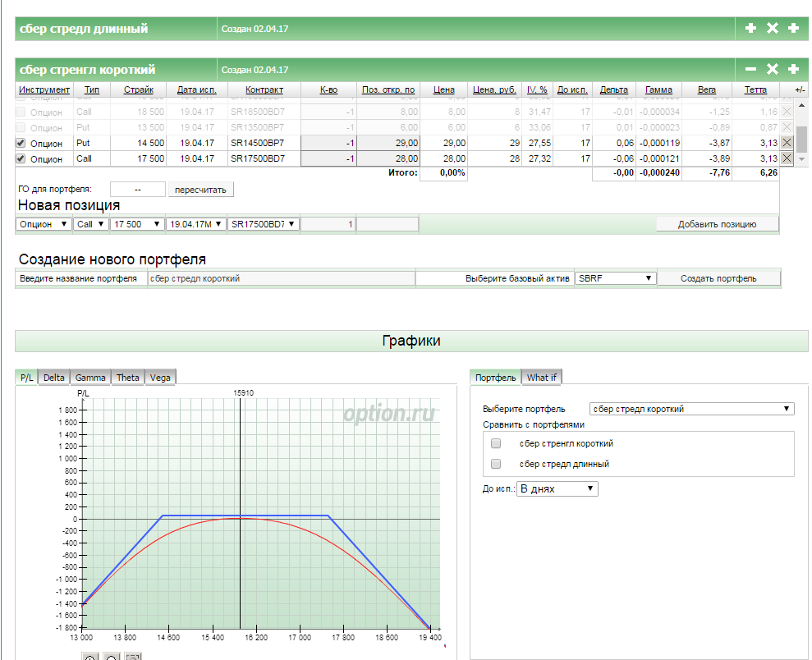Viewport: 812px width, 660px height.
Task: Click plus icon on сбер стренгл короткий header
Action: click(x=793, y=70)
